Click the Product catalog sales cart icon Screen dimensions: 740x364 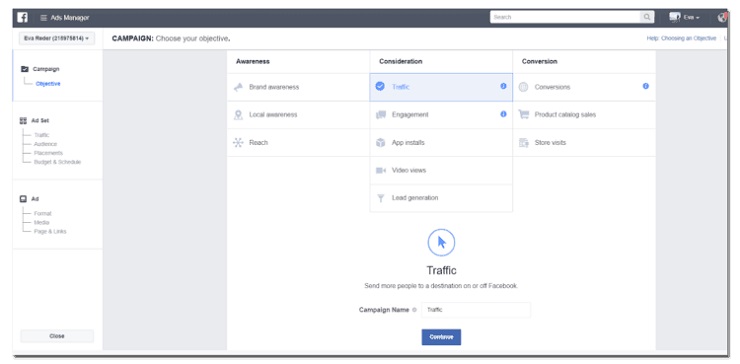click(x=523, y=115)
